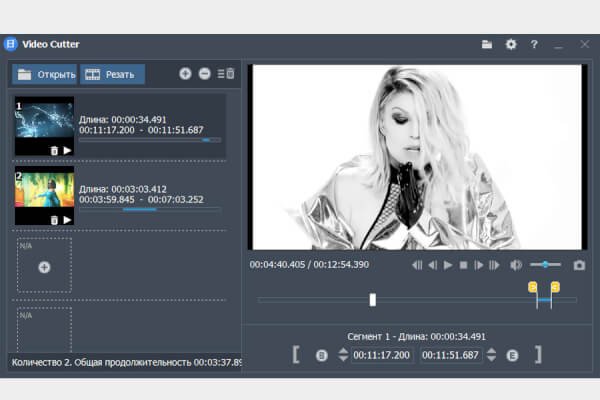Screen dimensions: 600x400
Task: Click segment 2 length text 00:03:03.412
Action: click(139, 189)
